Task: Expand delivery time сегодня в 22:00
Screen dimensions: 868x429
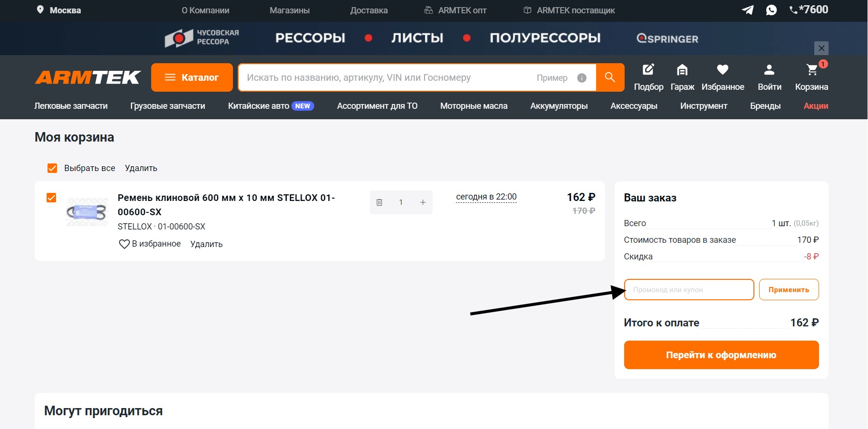Action: tap(486, 197)
